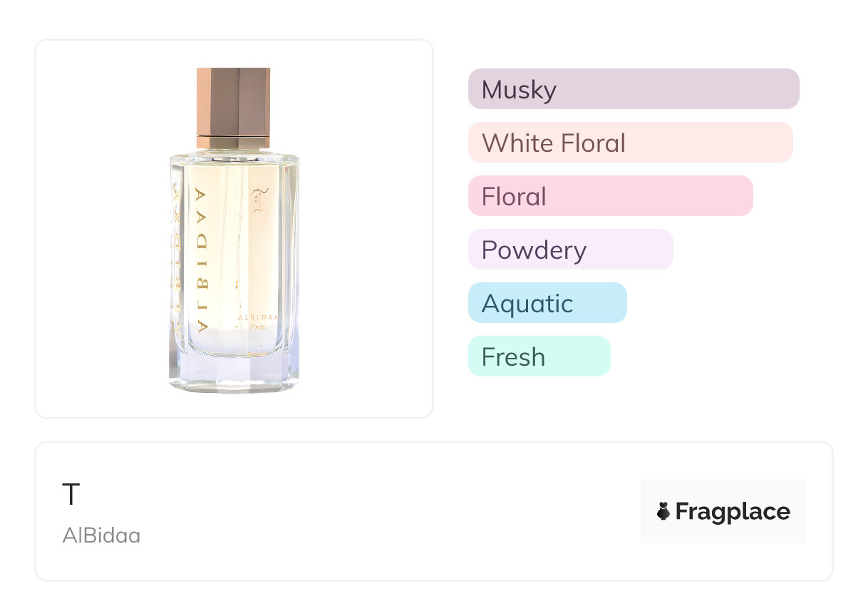Click the Fragplace perfume bottle logo icon
Image resolution: width=868 pixels, height=616 pixels.
(663, 511)
